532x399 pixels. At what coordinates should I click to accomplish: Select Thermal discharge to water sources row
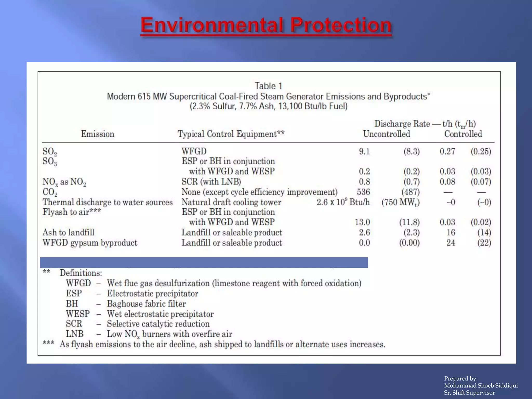108,202
